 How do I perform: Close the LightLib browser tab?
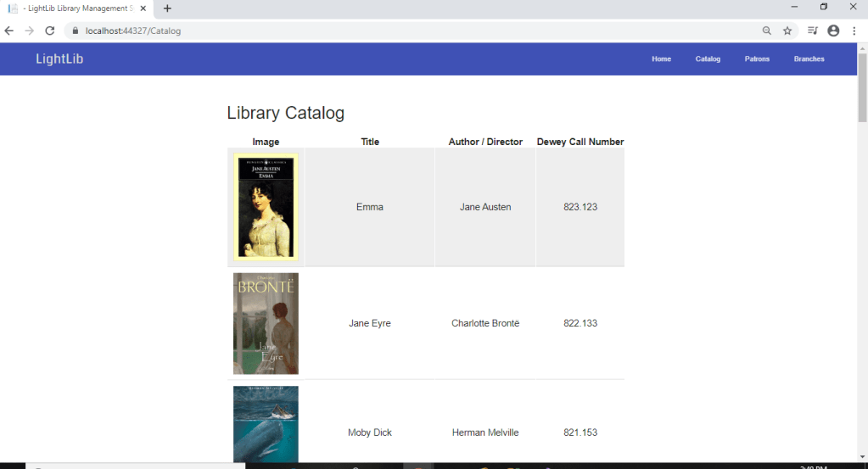(143, 8)
